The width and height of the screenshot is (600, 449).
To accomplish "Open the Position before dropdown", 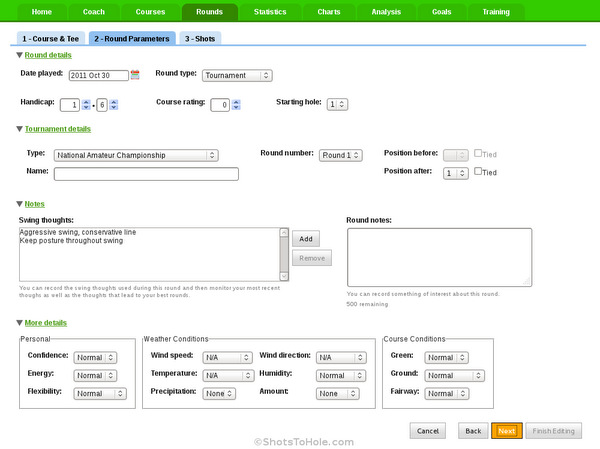I will (456, 155).
